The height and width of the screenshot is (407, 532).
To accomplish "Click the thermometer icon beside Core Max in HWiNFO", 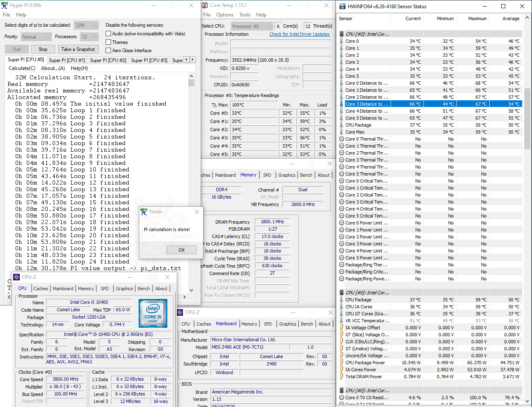I will click(x=342, y=132).
